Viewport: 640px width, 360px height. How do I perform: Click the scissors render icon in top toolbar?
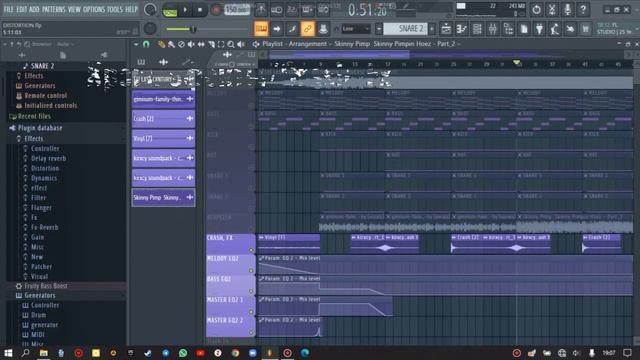pyautogui.click(x=552, y=9)
